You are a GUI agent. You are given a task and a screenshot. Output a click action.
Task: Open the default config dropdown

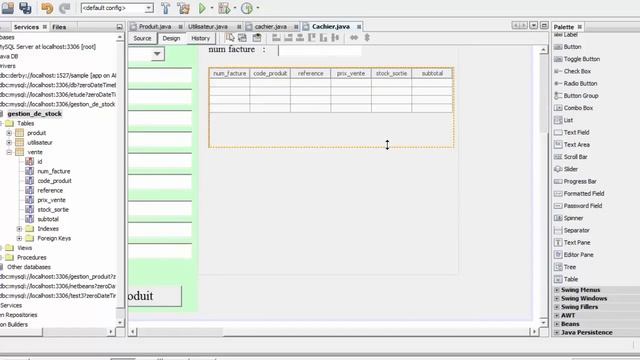[x=149, y=8]
